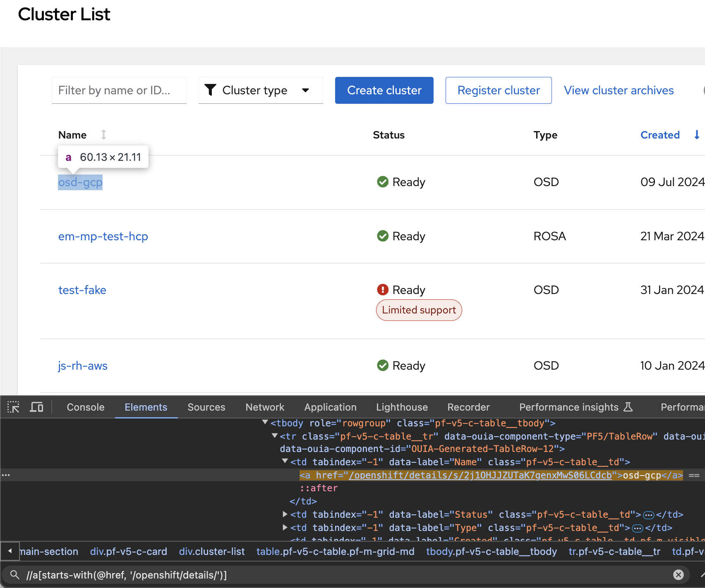705x588 pixels.
Task: Open the Network tab
Action: tap(265, 407)
